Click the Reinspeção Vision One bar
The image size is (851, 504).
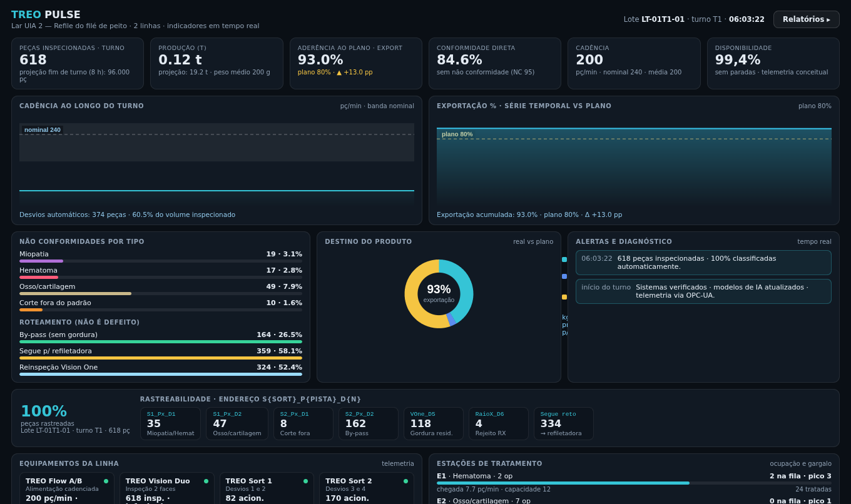(161, 375)
